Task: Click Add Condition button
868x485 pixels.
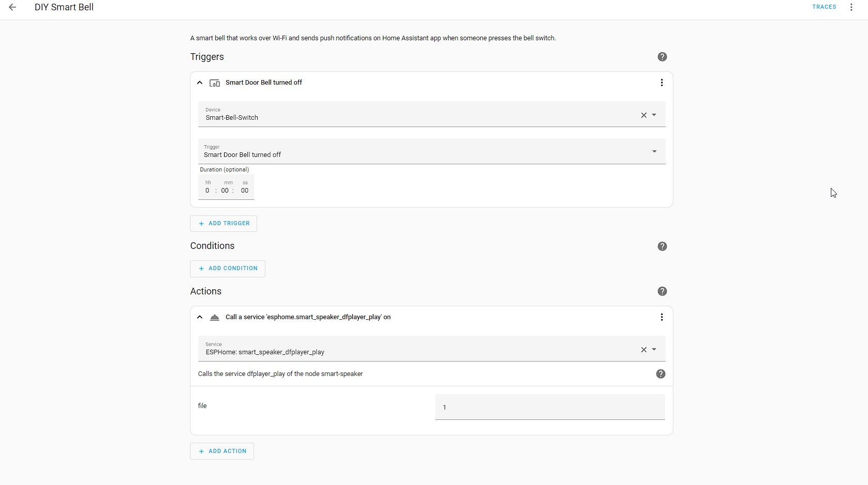Action: 228,269
